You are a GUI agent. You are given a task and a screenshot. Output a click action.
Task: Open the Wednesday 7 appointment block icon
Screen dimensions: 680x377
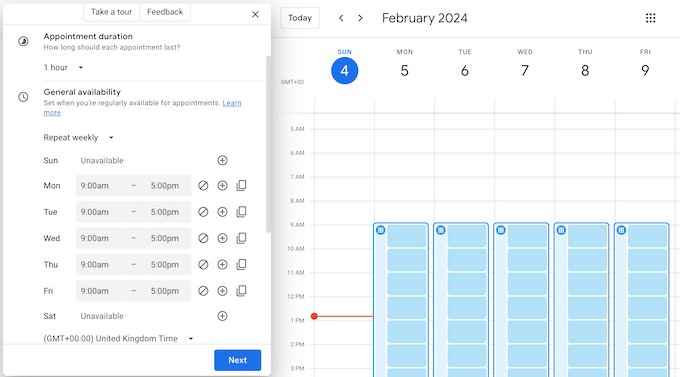click(500, 230)
